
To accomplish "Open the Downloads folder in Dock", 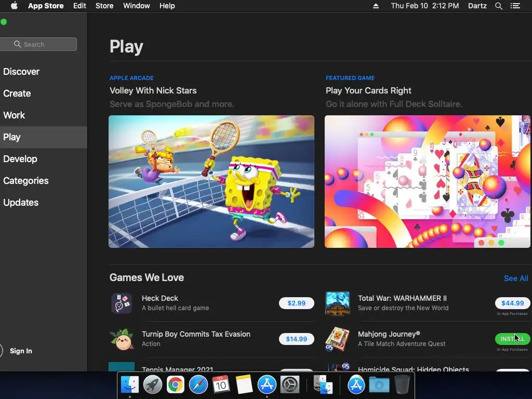I will (x=379, y=385).
